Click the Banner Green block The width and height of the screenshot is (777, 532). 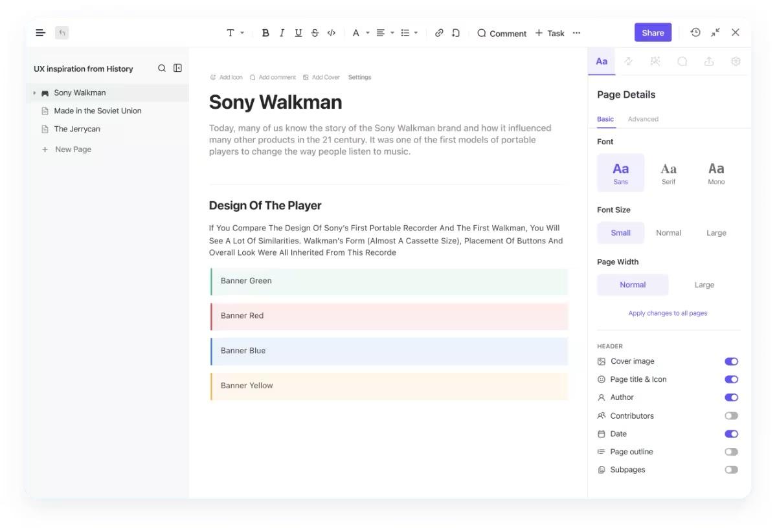tap(389, 282)
